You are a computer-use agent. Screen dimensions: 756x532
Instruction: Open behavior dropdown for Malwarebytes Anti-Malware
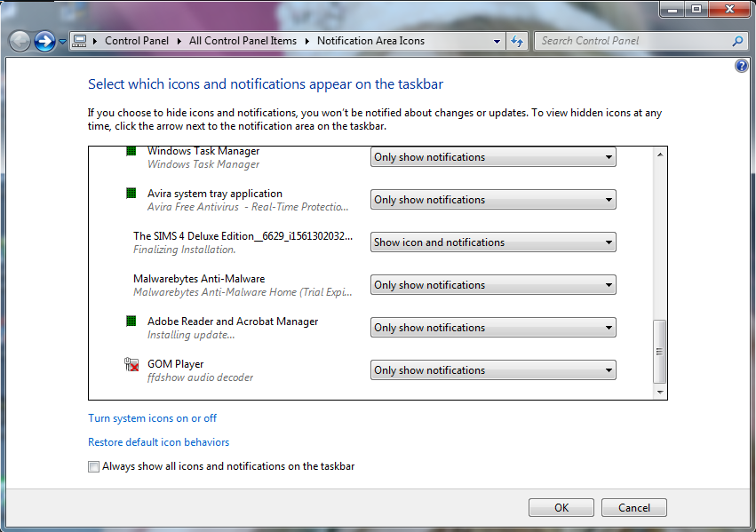click(x=493, y=285)
